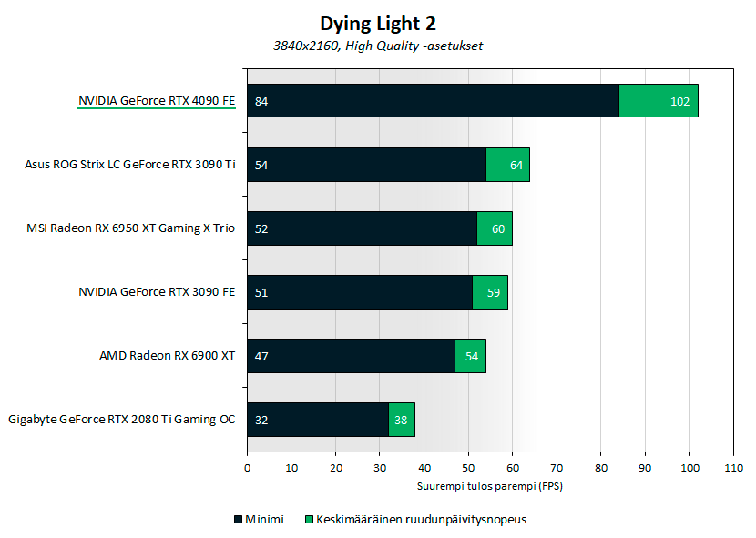Click the NVIDIA GeForce RTX 3090 FE label
The width and height of the screenshot is (756, 538).
coord(157,291)
